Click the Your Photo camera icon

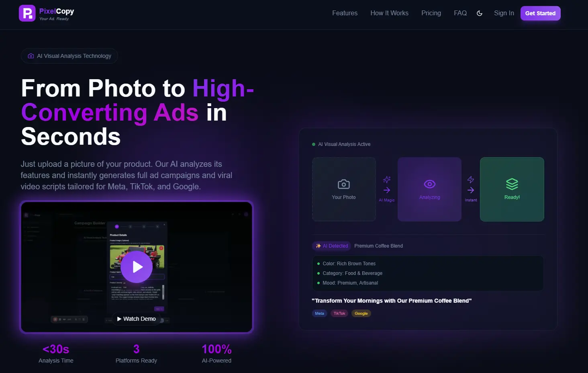344,184
